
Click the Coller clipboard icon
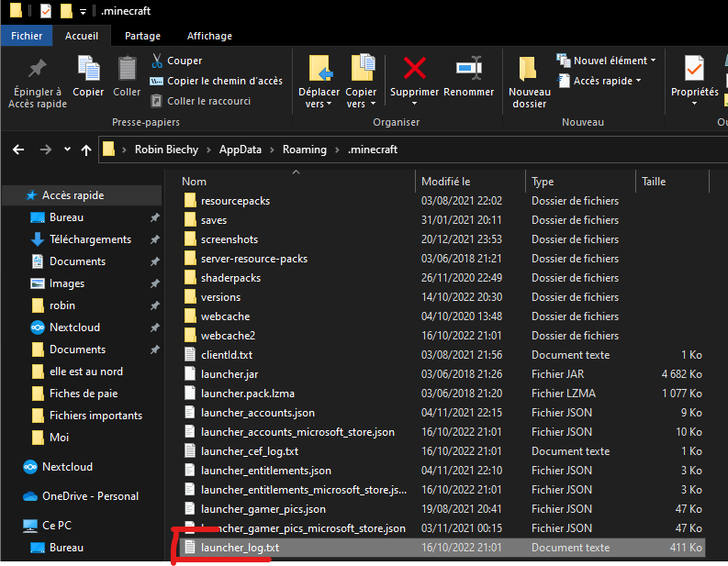(127, 69)
